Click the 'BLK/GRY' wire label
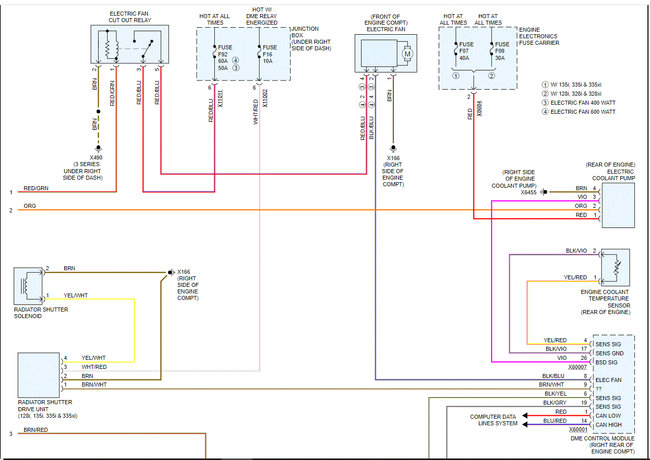This screenshot has width=650, height=460. click(x=555, y=402)
